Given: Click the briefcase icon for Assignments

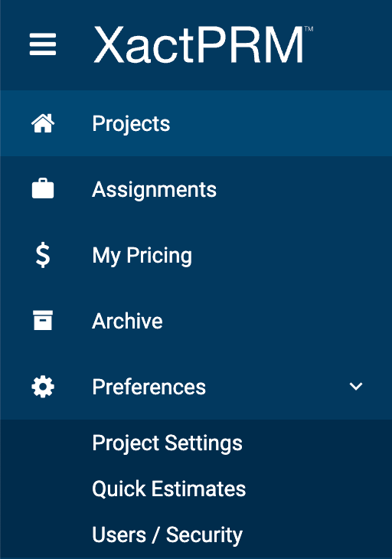Looking at the screenshot, I should tap(43, 188).
